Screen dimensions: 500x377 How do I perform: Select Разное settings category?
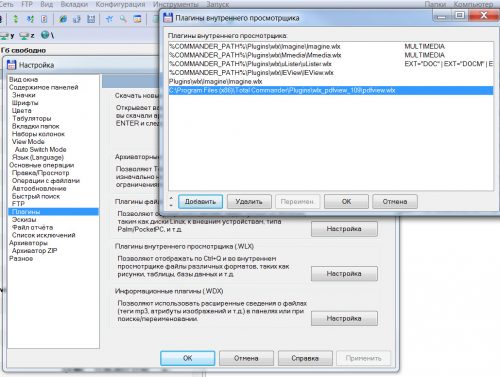(x=21, y=259)
